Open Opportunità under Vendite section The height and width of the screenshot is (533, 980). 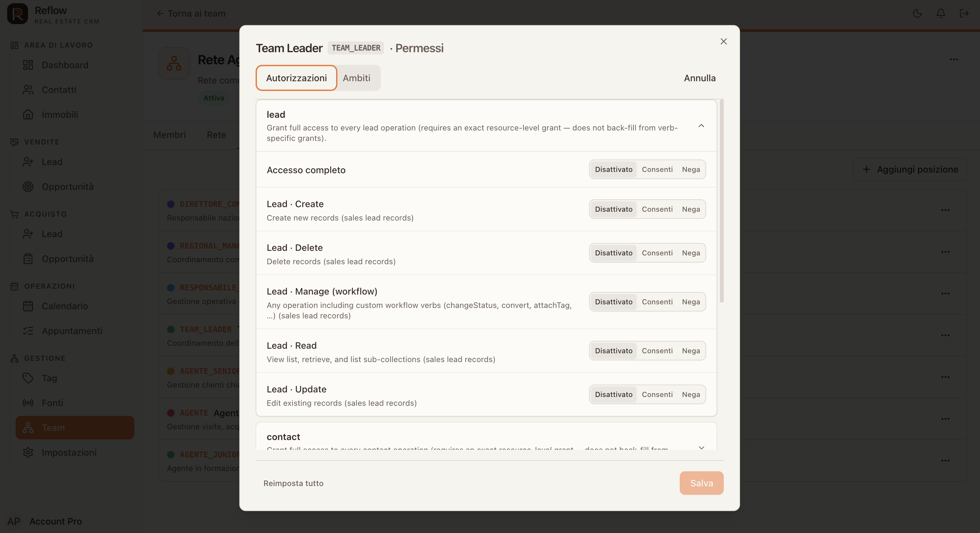pyautogui.click(x=75, y=187)
